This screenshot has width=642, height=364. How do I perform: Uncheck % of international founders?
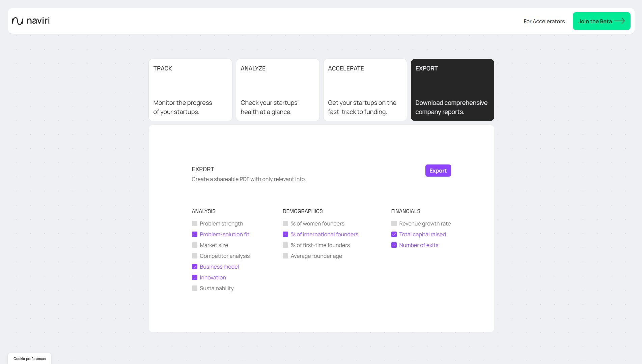click(x=286, y=234)
